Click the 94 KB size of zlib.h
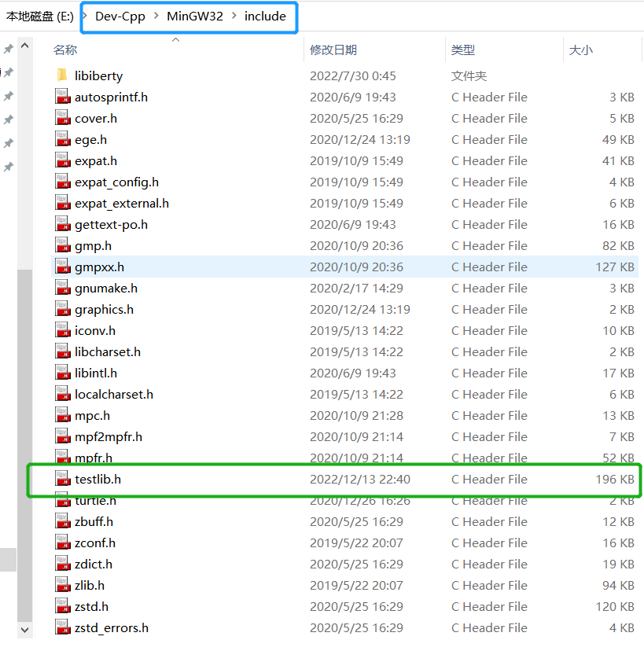 pos(618,585)
